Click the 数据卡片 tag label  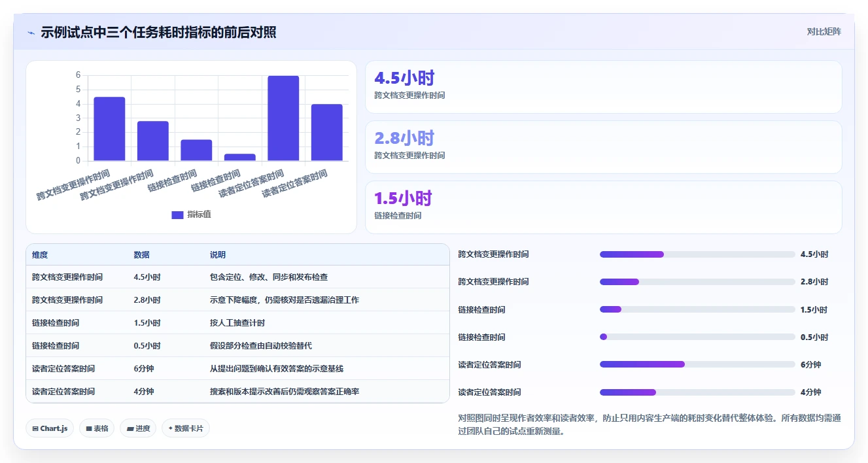click(189, 428)
